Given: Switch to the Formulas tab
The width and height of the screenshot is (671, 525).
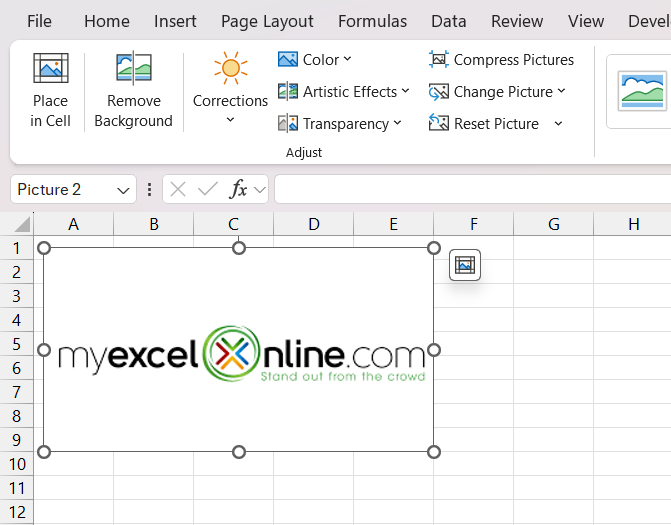Looking at the screenshot, I should [x=372, y=21].
